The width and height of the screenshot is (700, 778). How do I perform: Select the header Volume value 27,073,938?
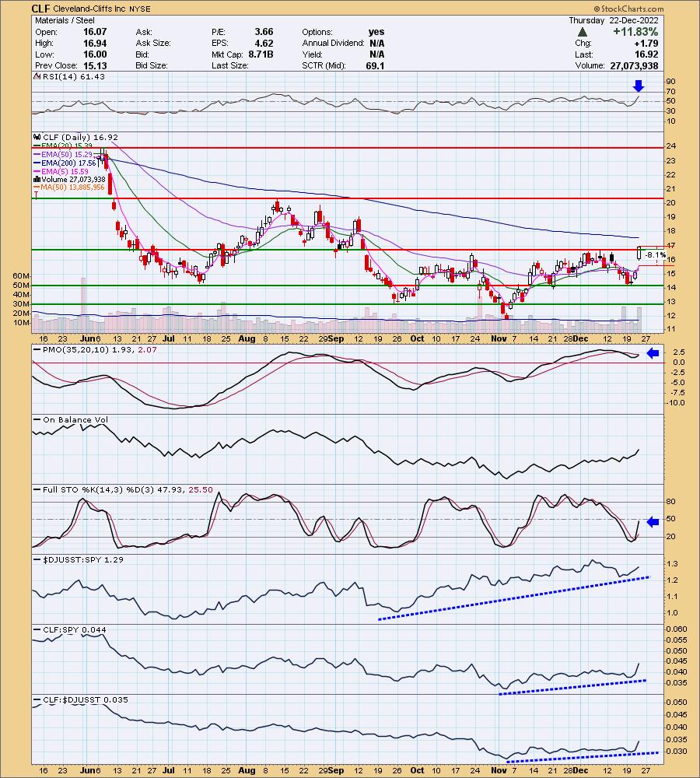(x=634, y=65)
